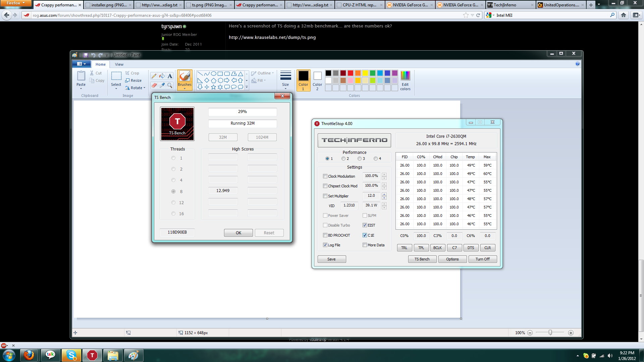Open the Firefox menu dropdown
This screenshot has height=362, width=644.
[15, 3]
